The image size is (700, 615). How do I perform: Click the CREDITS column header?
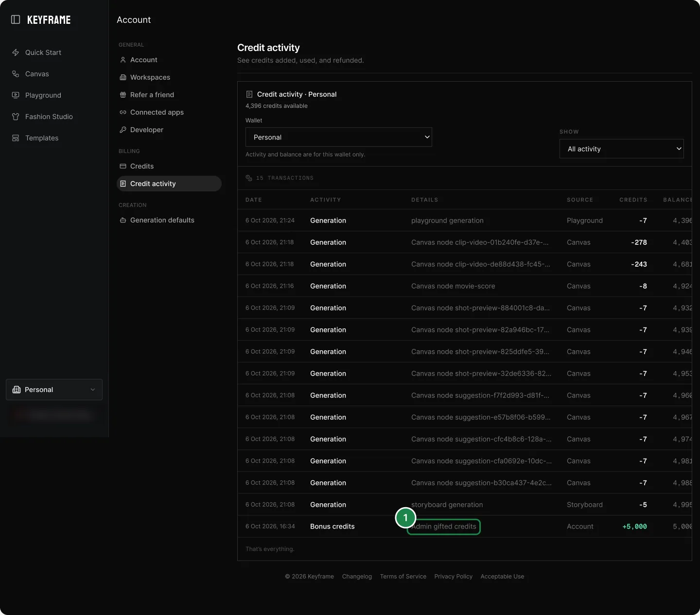[x=633, y=200]
